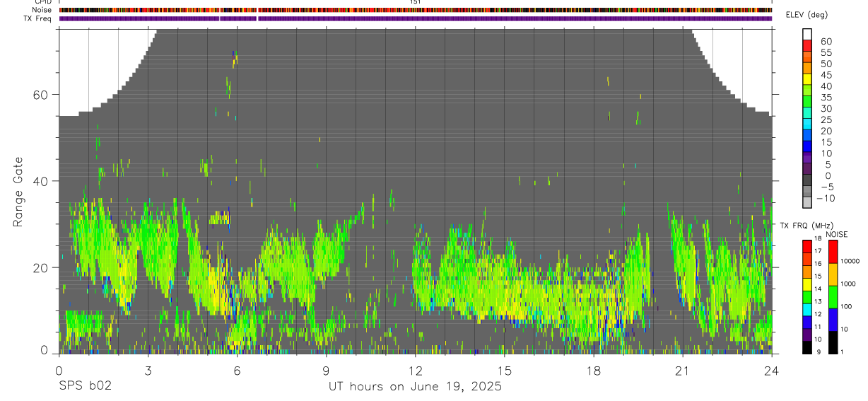The image size is (868, 401).
Task: Click the 'UT hours on June 19, 2025' axis title
Action: pos(415,387)
